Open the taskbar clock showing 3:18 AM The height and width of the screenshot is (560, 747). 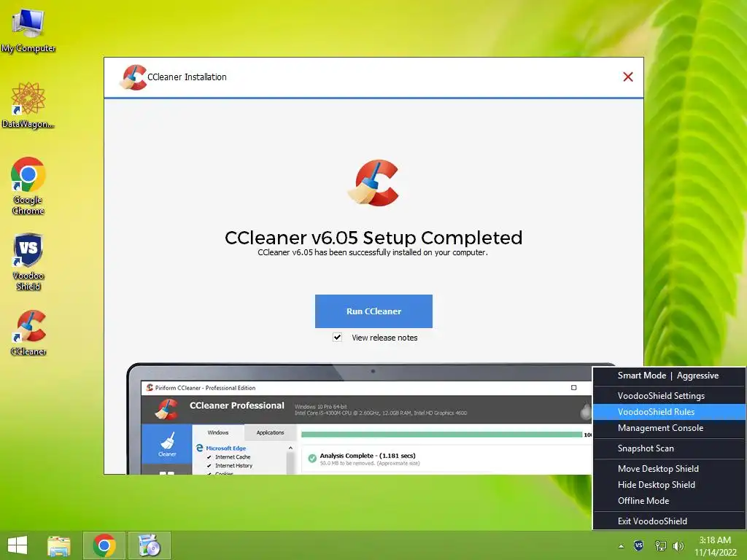(715, 540)
